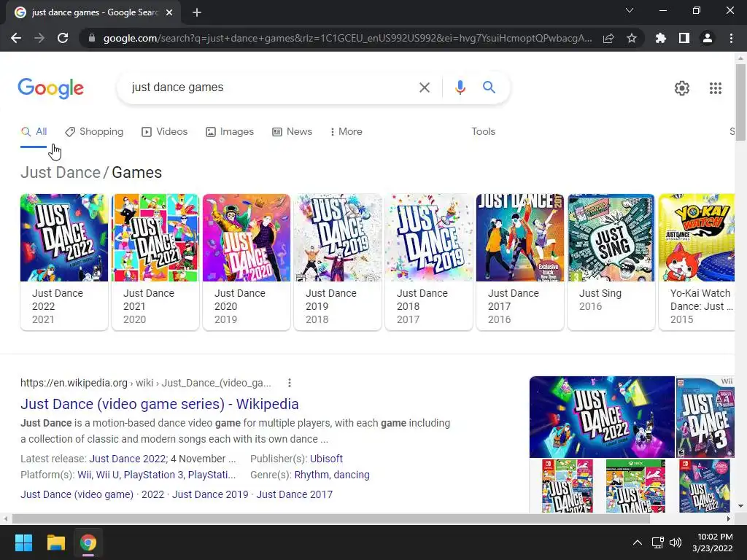This screenshot has height=560, width=747.
Task: Open the Just Dance 2022 card
Action: coord(64,262)
